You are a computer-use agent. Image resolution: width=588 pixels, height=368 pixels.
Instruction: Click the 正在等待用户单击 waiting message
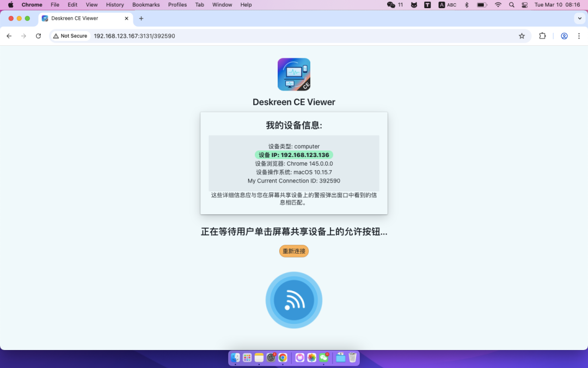[293, 231]
